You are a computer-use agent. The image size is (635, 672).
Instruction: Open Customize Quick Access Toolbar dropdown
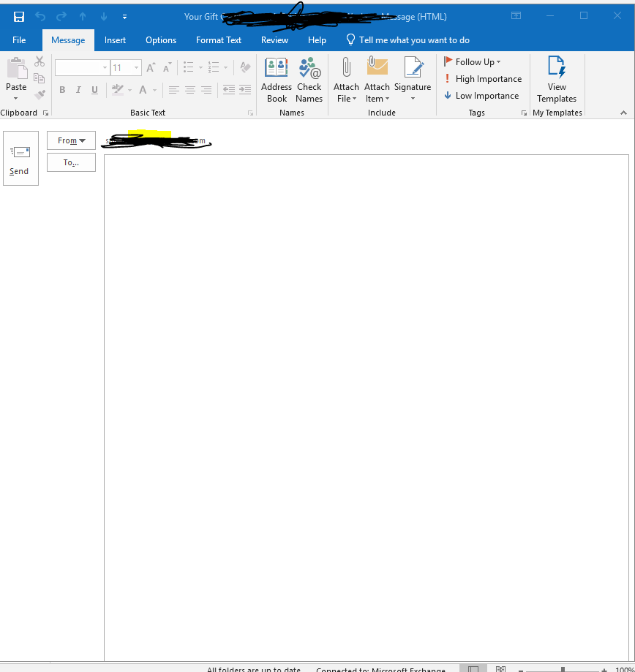point(125,17)
